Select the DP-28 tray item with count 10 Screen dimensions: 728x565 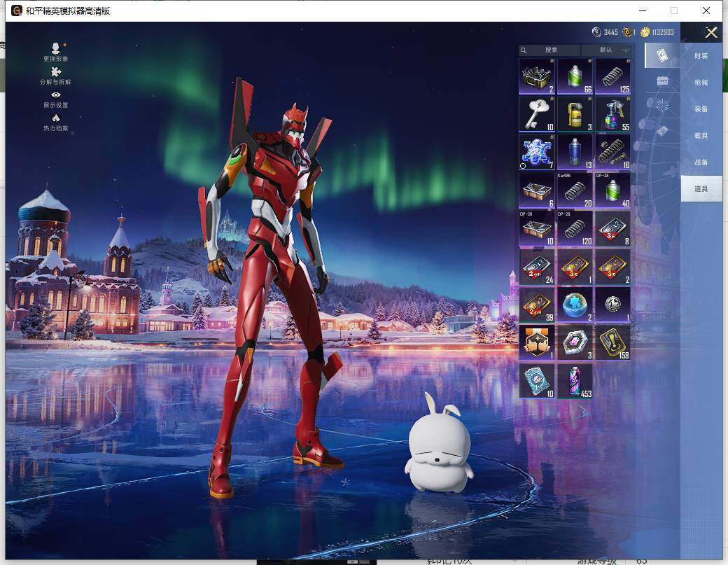(x=537, y=228)
